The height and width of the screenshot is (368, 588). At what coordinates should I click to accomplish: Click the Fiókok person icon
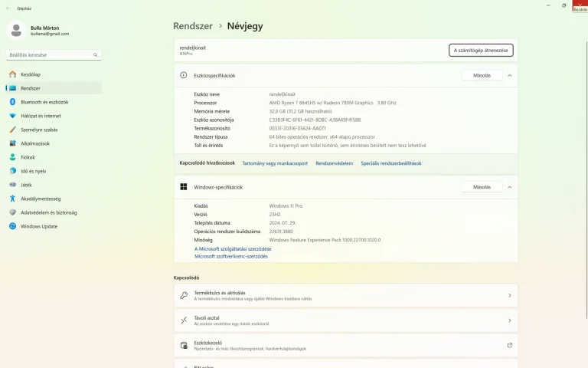[13, 157]
